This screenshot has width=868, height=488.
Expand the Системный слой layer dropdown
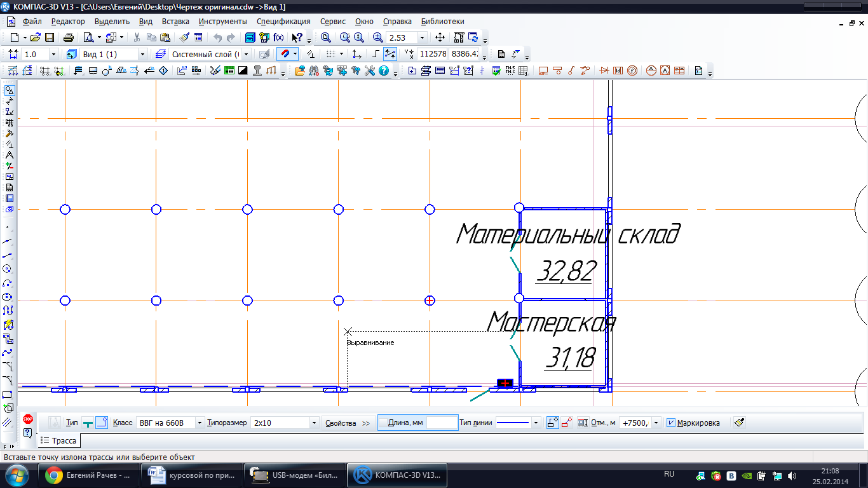[x=247, y=54]
